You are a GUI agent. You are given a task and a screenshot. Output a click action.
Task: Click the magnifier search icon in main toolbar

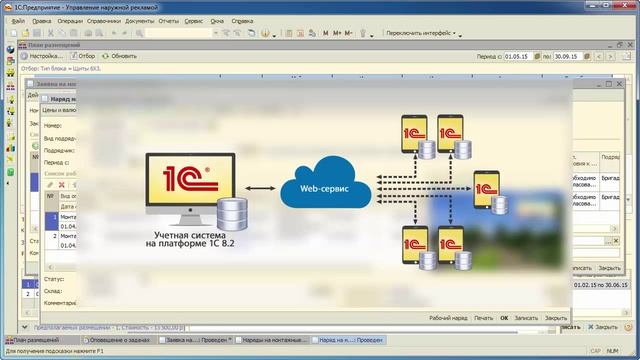click(x=139, y=33)
